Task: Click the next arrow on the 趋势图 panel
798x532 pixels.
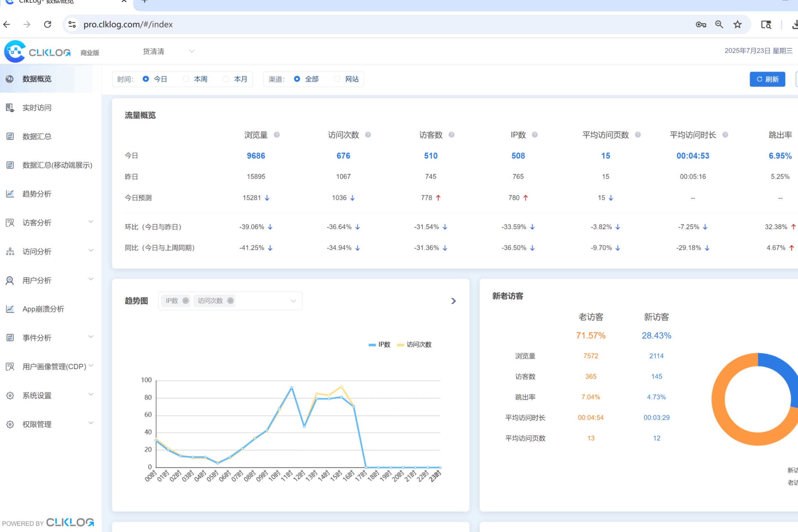Action: click(x=453, y=301)
